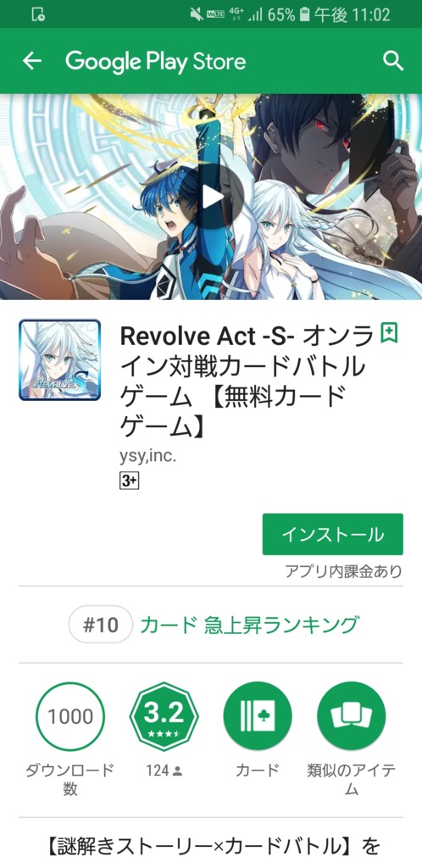Click the インストール button
The height and width of the screenshot is (868, 422).
tap(332, 534)
